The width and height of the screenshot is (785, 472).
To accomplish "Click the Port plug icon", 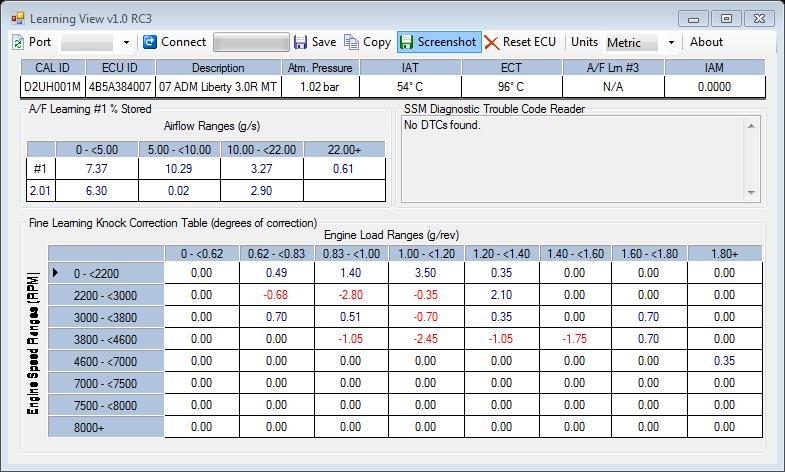I will point(19,42).
